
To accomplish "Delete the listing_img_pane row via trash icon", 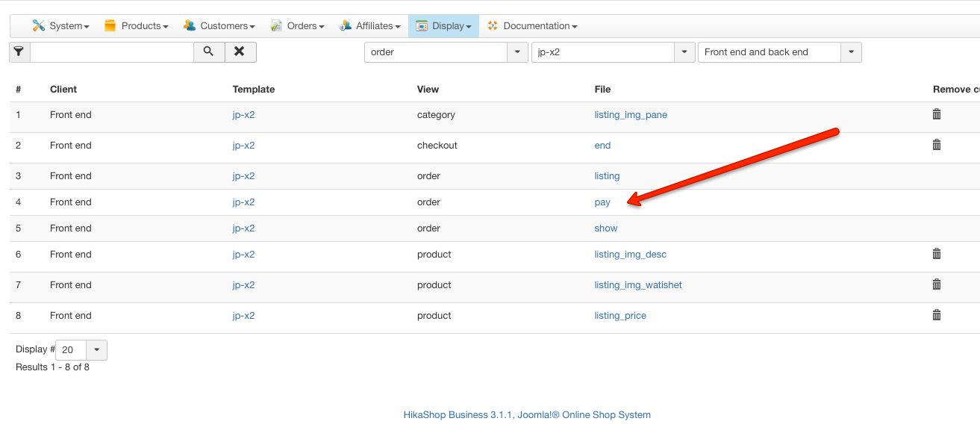I will pyautogui.click(x=937, y=114).
